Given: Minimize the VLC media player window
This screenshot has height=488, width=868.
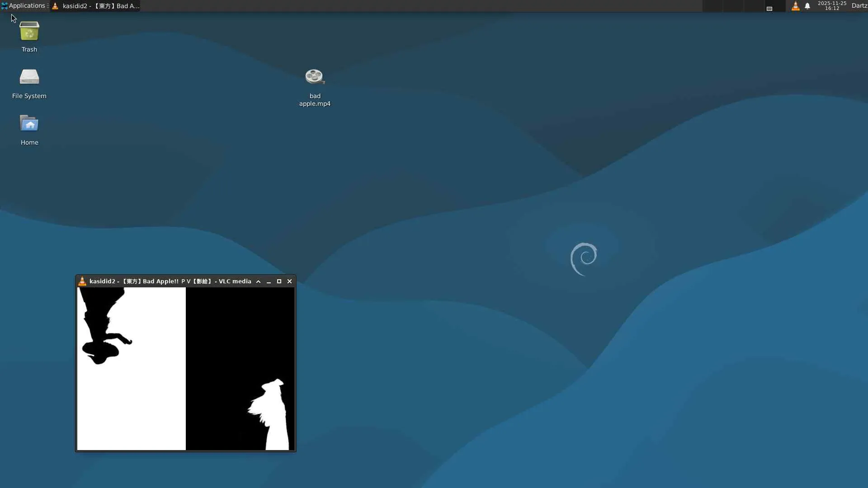Looking at the screenshot, I should click(269, 282).
